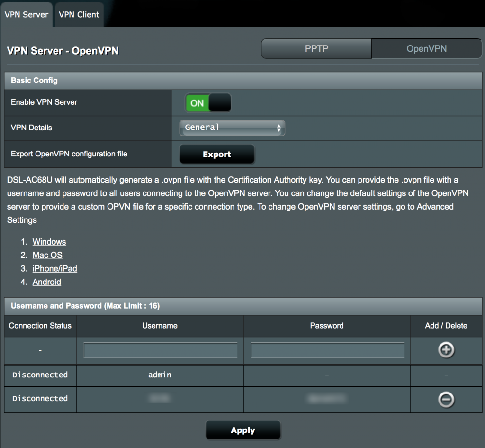Toggle the Enable VPN Server switch
Screen dimensions: 485x448
tap(208, 103)
